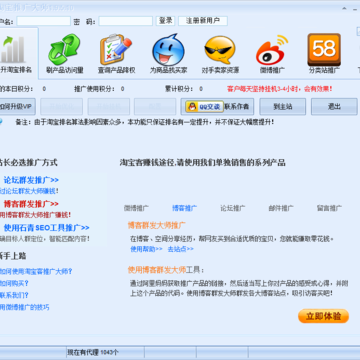This screenshot has height=360, width=360.
Task: Click the red 客户每天坚持挂机3-4小时 notice
Action: pyautogui.click(x=280, y=89)
